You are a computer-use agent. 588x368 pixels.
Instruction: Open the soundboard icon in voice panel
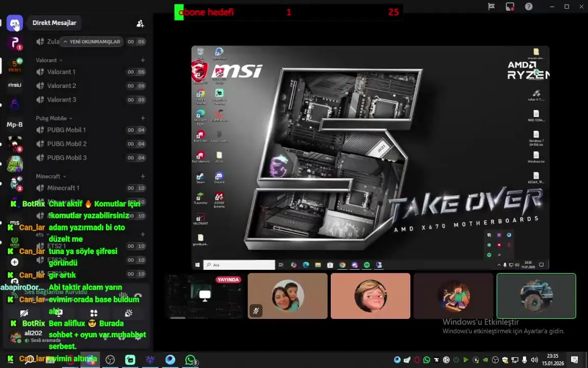pyautogui.click(x=129, y=313)
